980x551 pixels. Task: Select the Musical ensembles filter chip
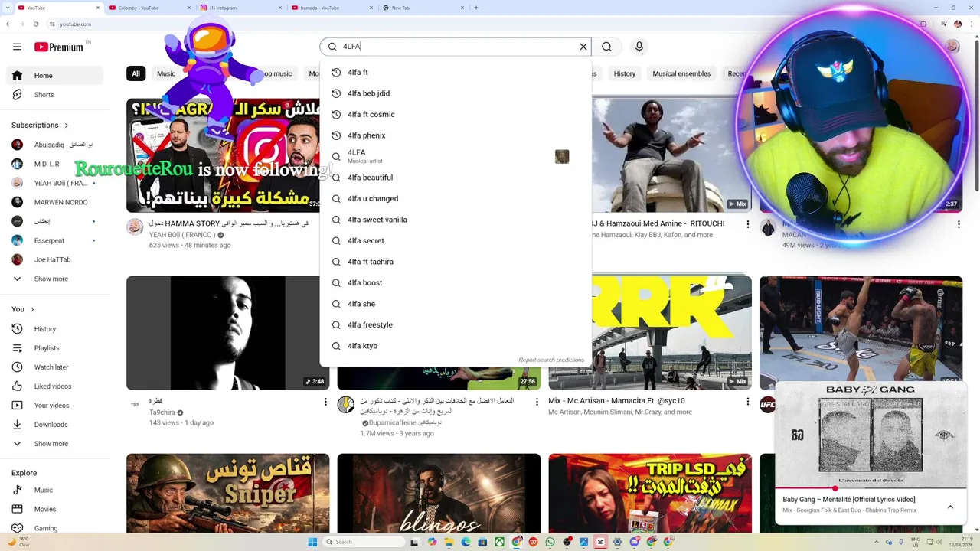(681, 74)
